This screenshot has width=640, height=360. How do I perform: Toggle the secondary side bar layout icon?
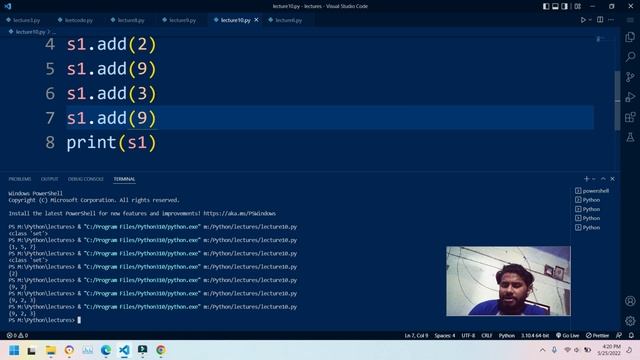(564, 6)
